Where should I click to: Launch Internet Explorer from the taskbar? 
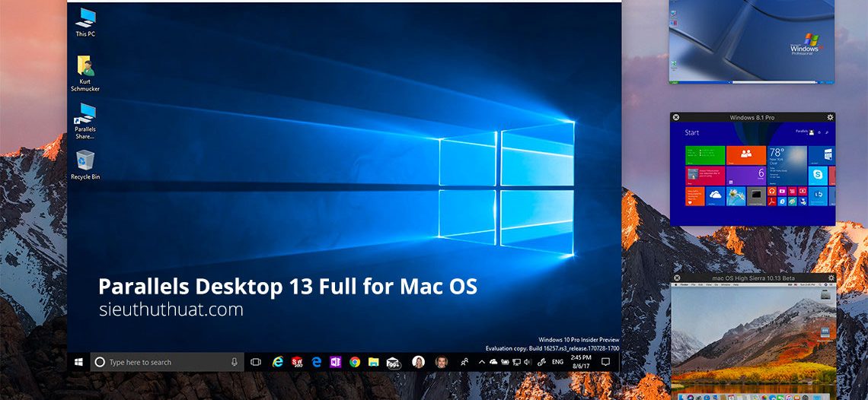[278, 362]
